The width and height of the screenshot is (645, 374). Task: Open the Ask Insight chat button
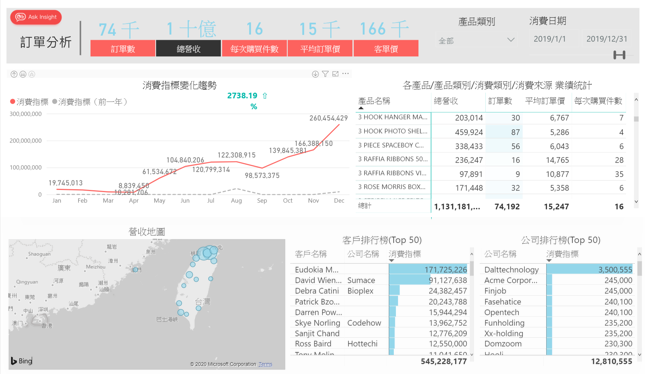pyautogui.click(x=36, y=17)
